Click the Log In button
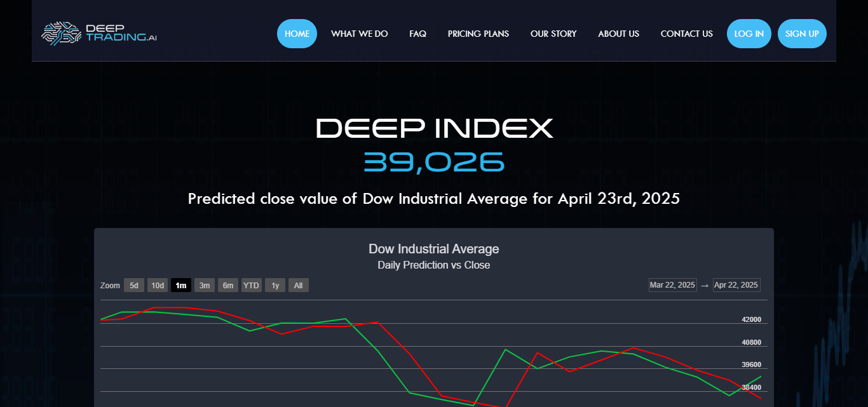 pos(749,34)
